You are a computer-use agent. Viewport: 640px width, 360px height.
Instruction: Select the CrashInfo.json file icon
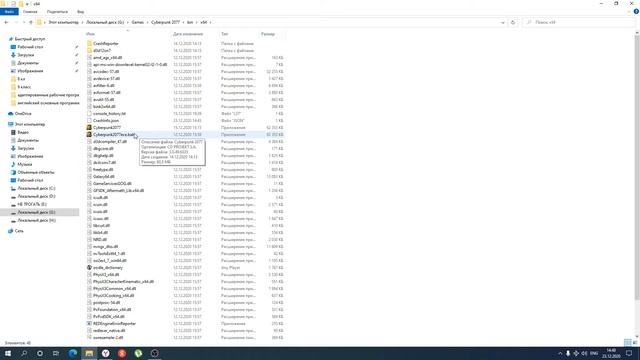click(x=89, y=121)
